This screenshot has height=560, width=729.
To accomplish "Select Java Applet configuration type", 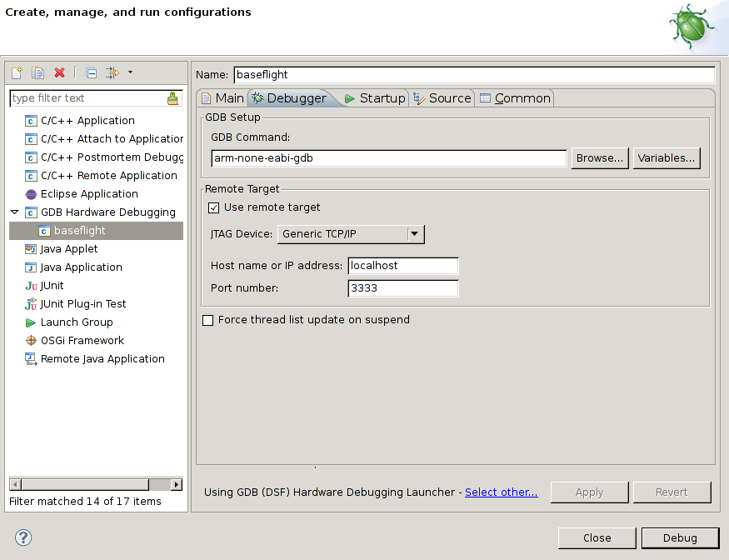I will tap(69, 249).
